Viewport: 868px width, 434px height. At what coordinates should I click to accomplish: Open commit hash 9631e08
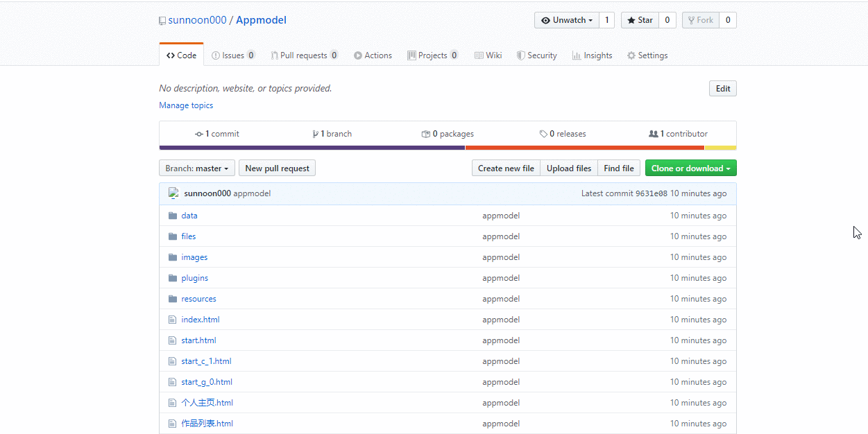pos(652,193)
